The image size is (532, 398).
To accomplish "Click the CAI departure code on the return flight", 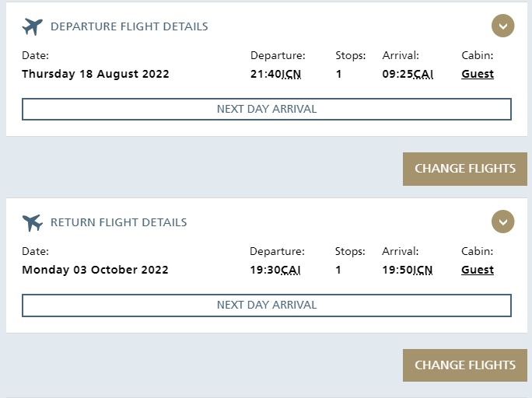I will tap(290, 270).
